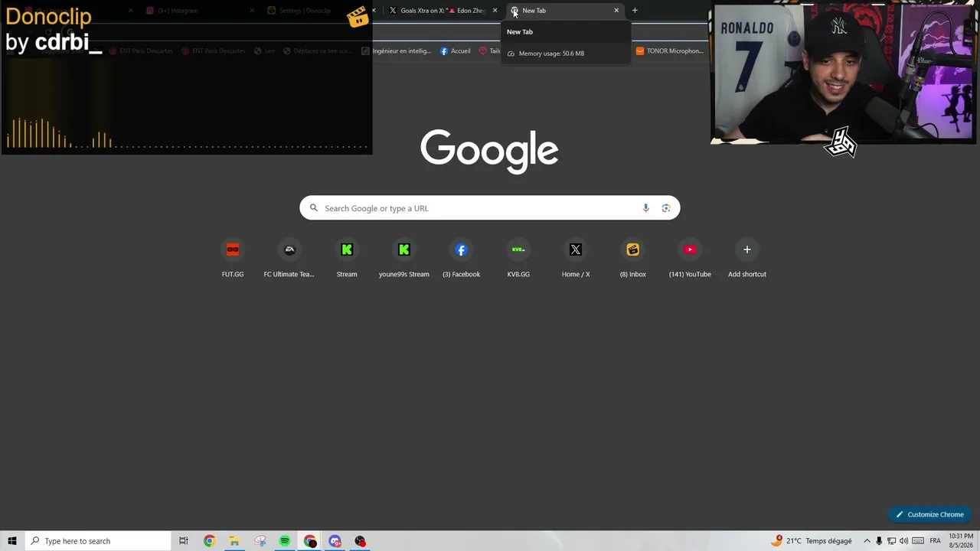The image size is (980, 551).
Task: Open the FC Ultimate Team shortcut
Action: (x=289, y=259)
